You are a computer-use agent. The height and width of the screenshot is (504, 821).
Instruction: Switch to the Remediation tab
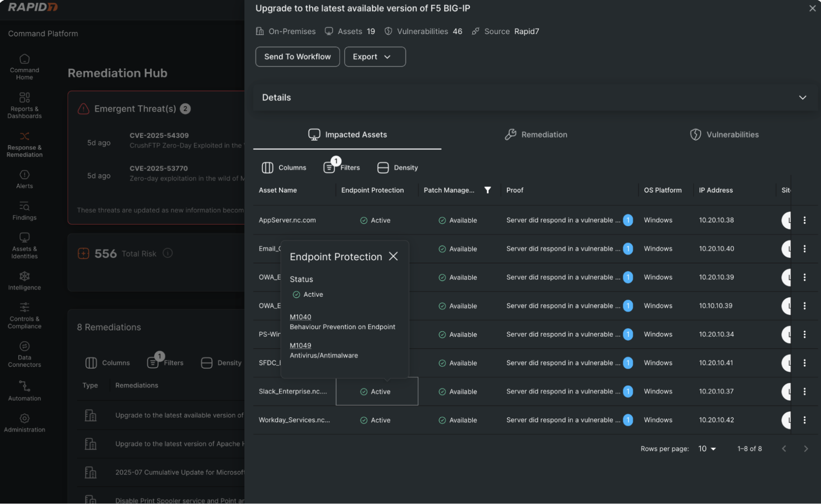[x=536, y=135]
